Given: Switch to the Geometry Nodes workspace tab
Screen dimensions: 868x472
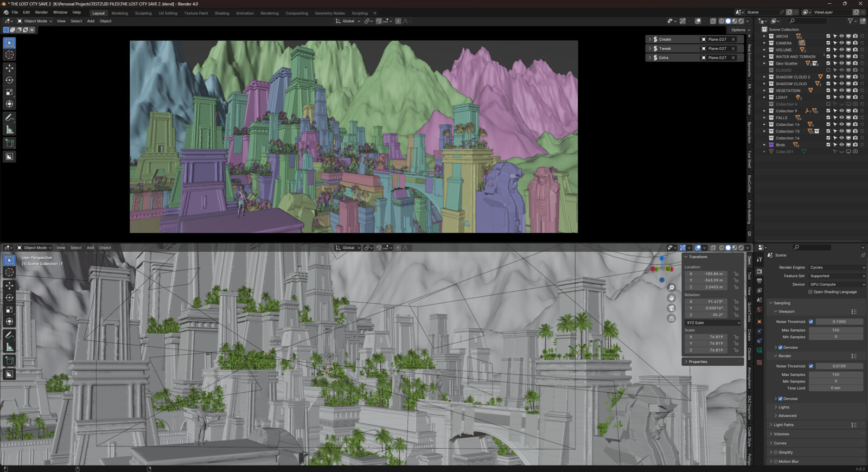Looking at the screenshot, I should [330, 13].
